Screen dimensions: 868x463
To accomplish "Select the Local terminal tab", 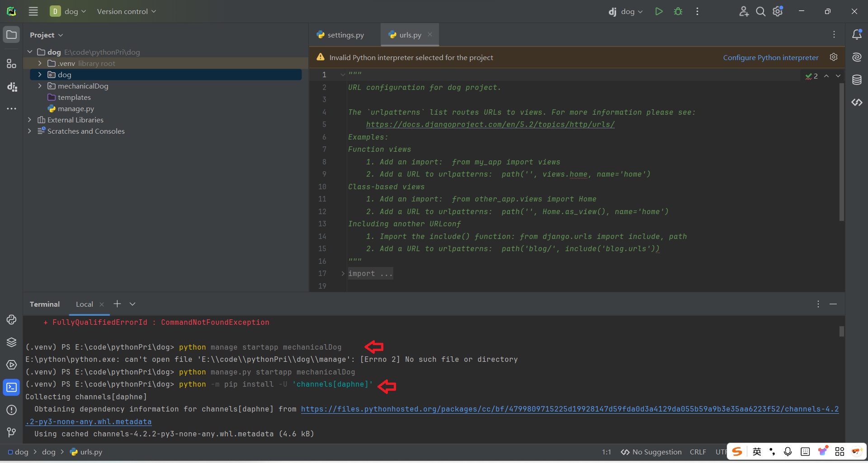I will 84,304.
